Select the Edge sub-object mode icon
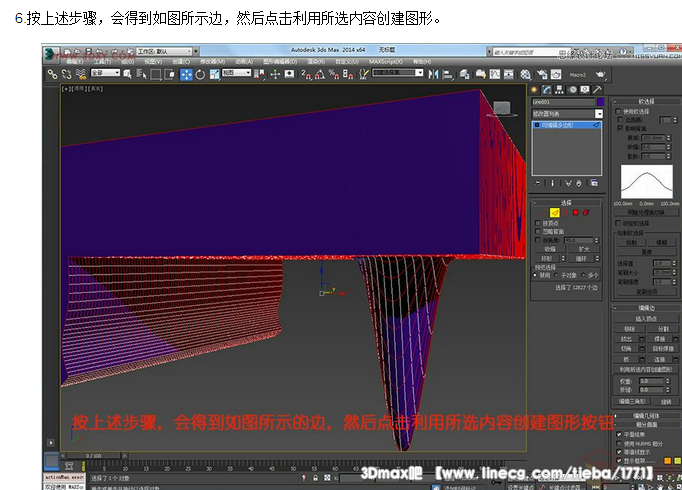Screen dimensions: 682x490 click(554, 211)
